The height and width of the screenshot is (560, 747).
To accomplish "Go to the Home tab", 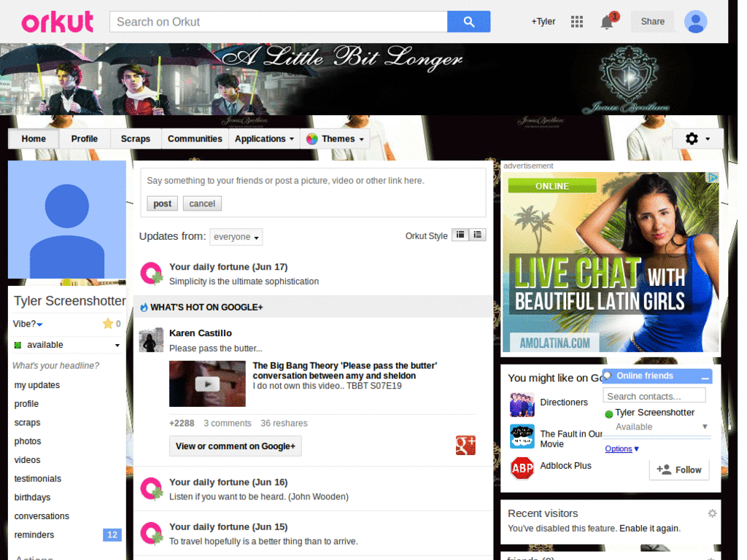I will coord(34,139).
